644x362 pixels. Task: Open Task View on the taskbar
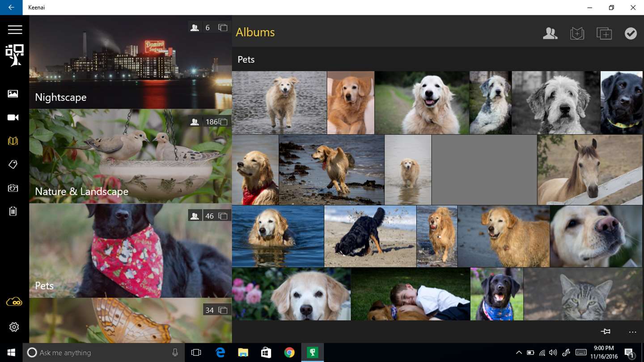[196, 353]
